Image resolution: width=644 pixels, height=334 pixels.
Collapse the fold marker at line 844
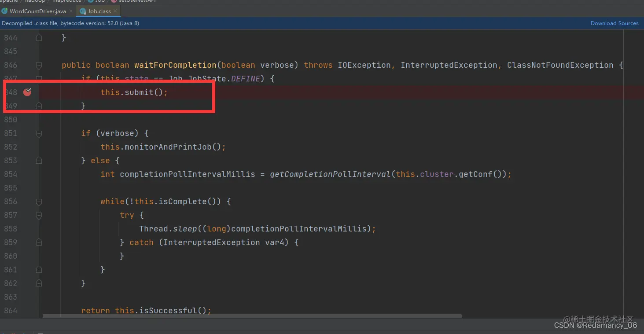39,38
